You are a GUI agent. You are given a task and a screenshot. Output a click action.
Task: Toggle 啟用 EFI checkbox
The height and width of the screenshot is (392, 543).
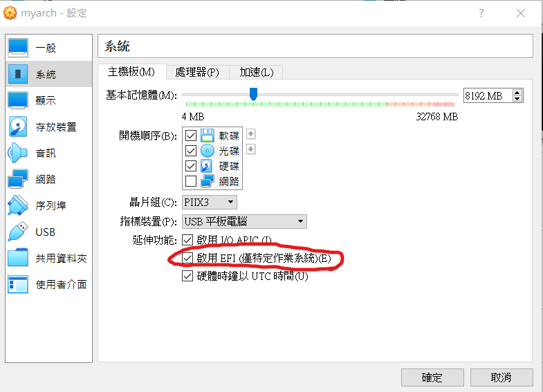pyautogui.click(x=187, y=258)
